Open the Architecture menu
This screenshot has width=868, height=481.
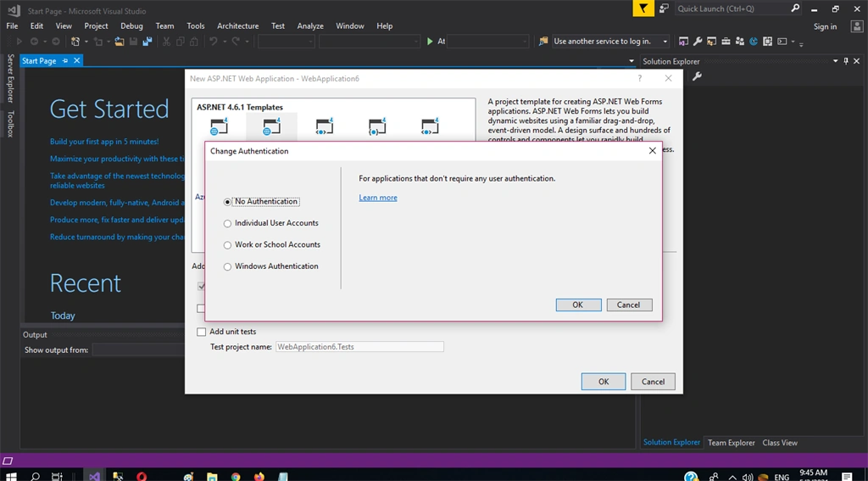coord(237,26)
